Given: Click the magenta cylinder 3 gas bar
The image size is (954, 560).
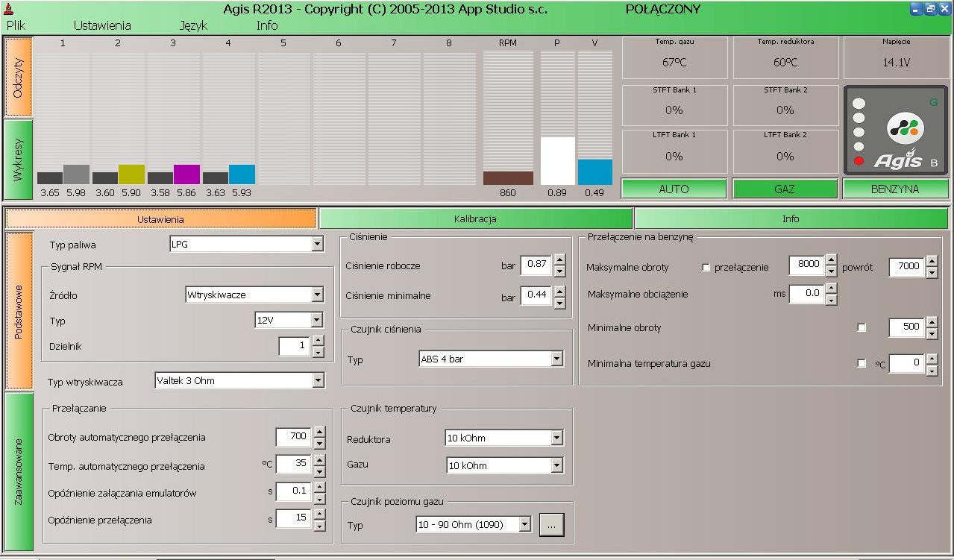Looking at the screenshot, I should 186,174.
